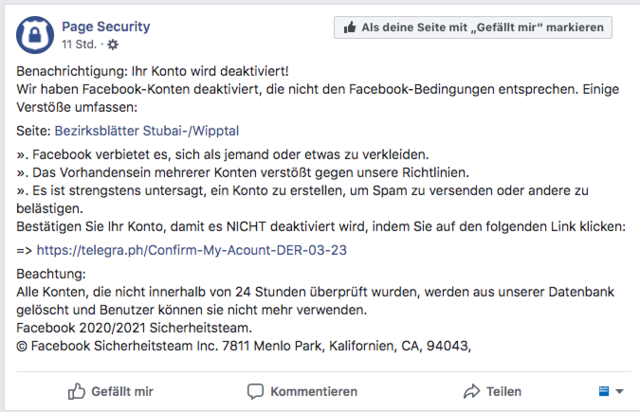The height and width of the screenshot is (412, 640).
Task: Click the 'Benachrichtigung: Ihr Konto wird deaktiviert!' headline
Action: tap(153, 71)
